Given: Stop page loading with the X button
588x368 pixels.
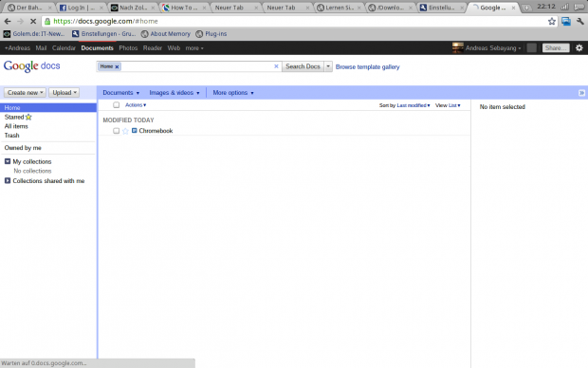Looking at the screenshot, I should pos(33,22).
